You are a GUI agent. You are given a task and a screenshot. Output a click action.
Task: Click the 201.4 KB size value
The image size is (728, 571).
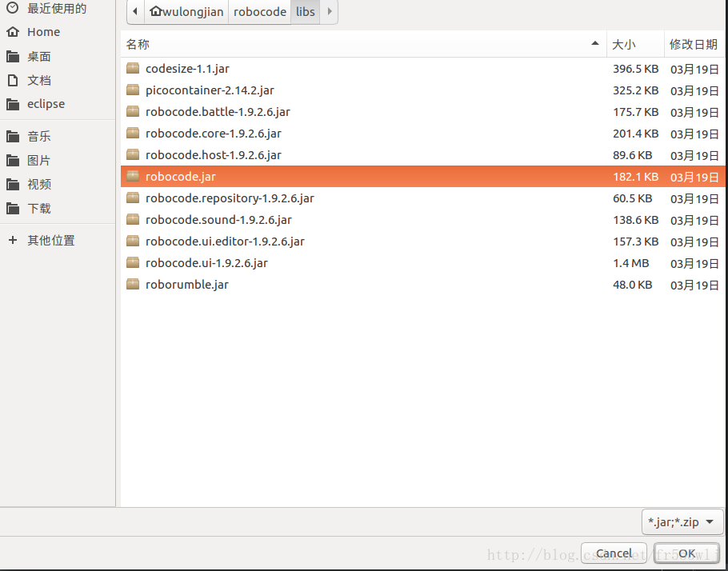click(636, 134)
